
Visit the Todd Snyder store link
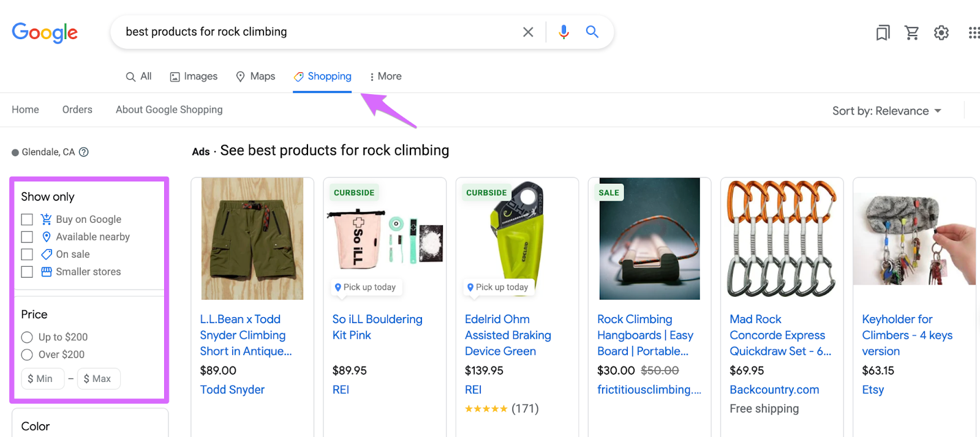point(232,390)
